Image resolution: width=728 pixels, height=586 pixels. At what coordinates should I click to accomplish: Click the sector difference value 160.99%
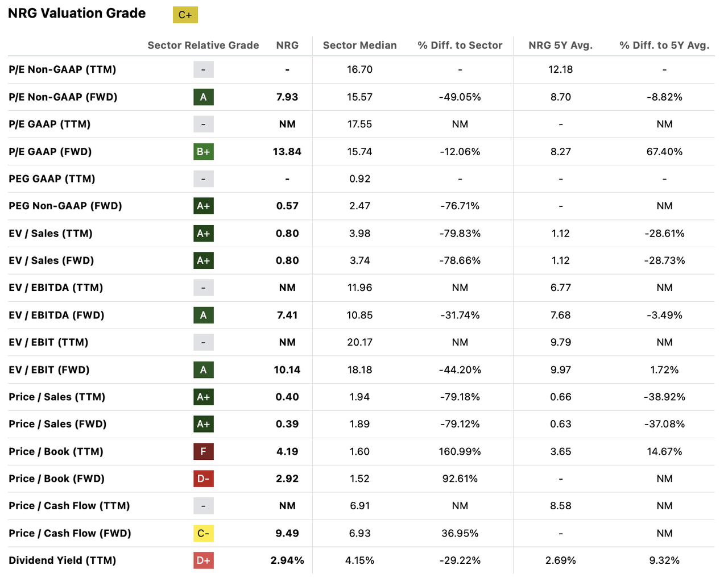(x=460, y=452)
